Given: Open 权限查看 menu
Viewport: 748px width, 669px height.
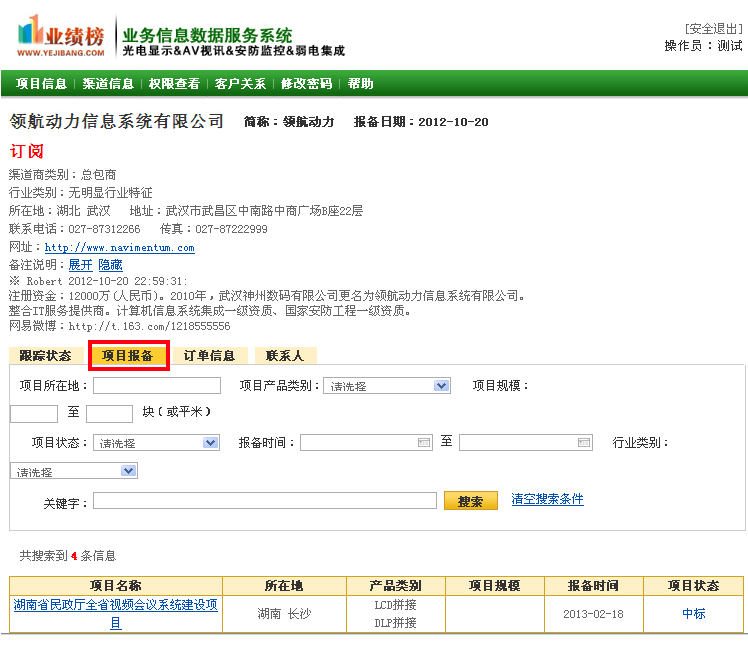Looking at the screenshot, I should 174,84.
